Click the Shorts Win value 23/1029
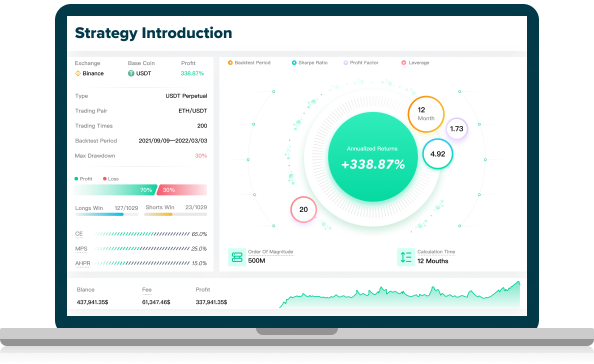The height and width of the screenshot is (364, 594). pyautogui.click(x=196, y=207)
